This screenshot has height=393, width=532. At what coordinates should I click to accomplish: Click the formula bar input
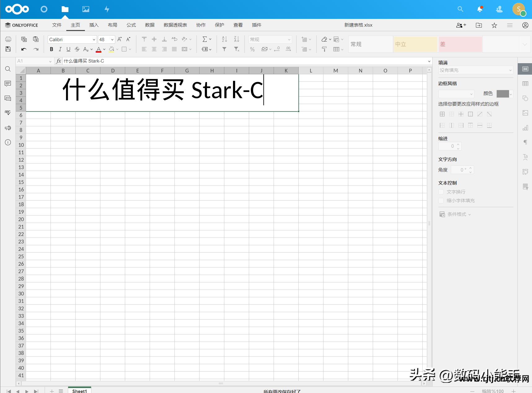pos(245,61)
